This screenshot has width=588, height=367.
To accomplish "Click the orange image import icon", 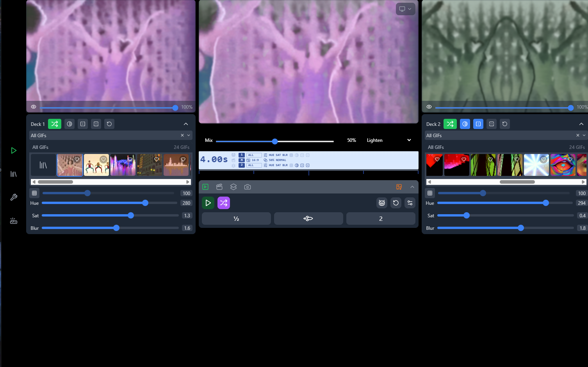I will coord(399,187).
